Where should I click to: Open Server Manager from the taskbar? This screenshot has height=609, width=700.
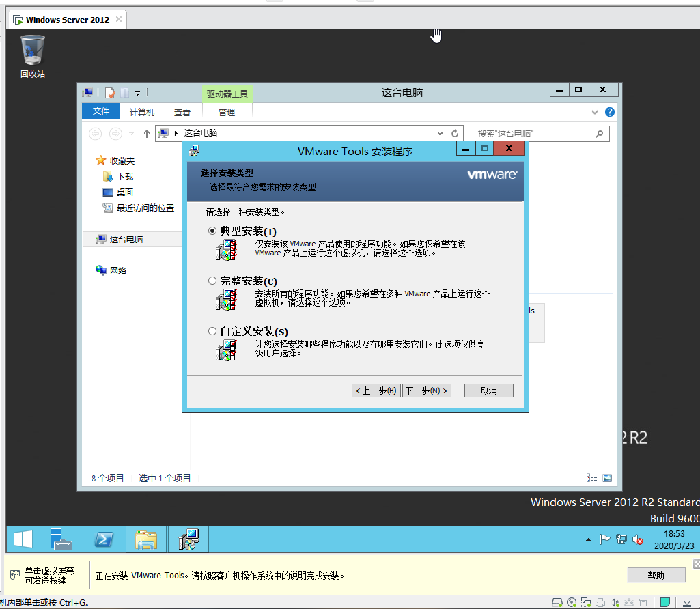(61, 540)
